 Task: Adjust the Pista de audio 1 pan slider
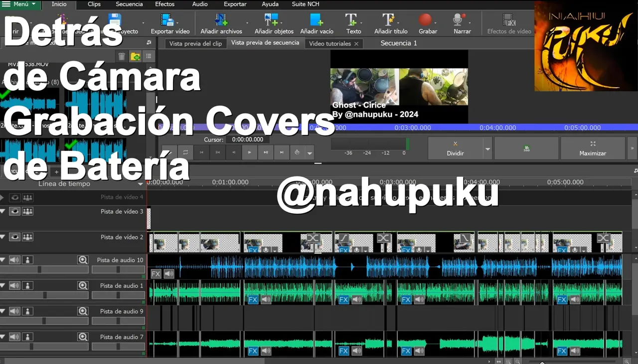(118, 295)
